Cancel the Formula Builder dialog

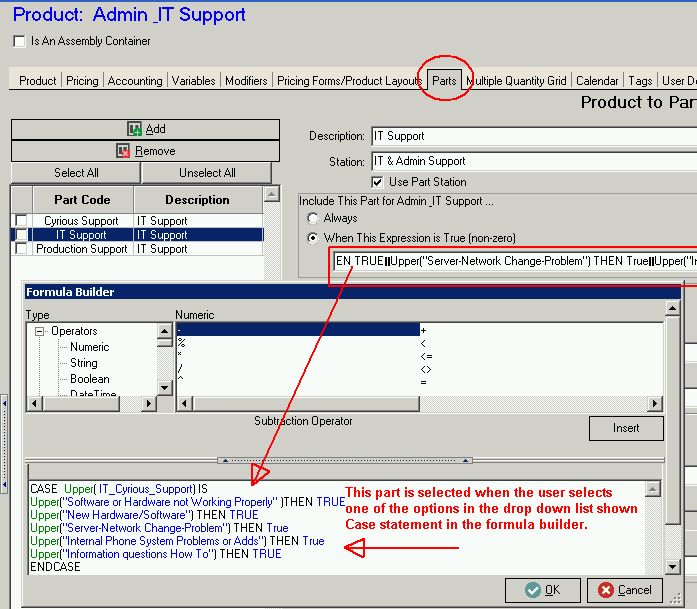(625, 590)
